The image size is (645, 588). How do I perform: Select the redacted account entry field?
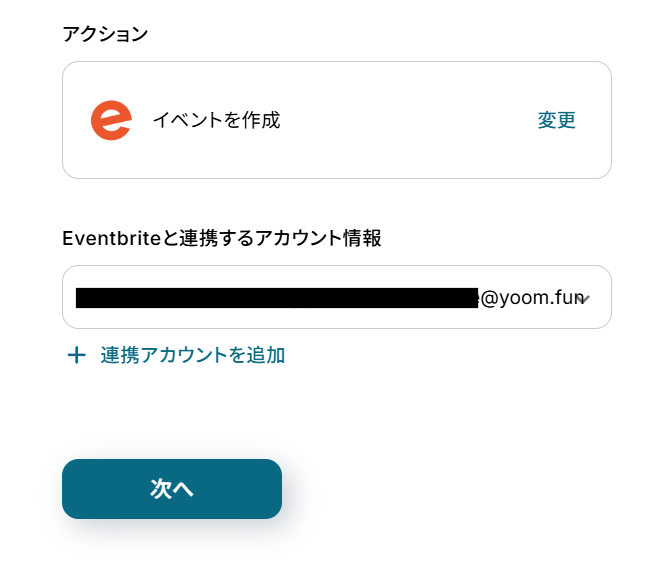pyautogui.click(x=336, y=297)
